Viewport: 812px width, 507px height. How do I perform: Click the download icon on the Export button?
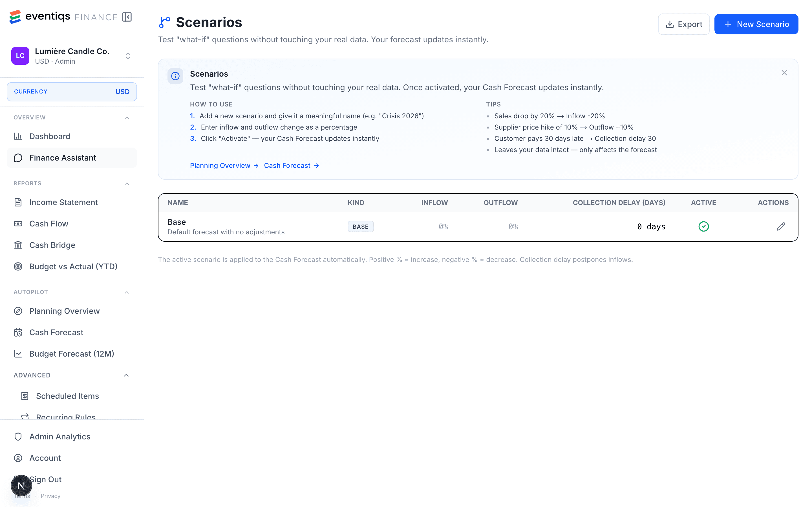pos(670,24)
